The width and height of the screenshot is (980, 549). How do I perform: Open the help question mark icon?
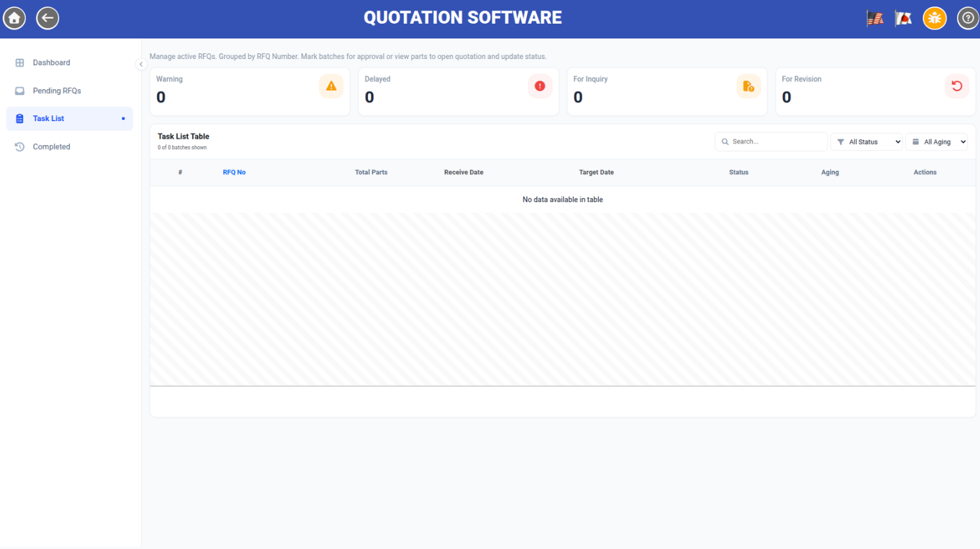[x=968, y=18]
